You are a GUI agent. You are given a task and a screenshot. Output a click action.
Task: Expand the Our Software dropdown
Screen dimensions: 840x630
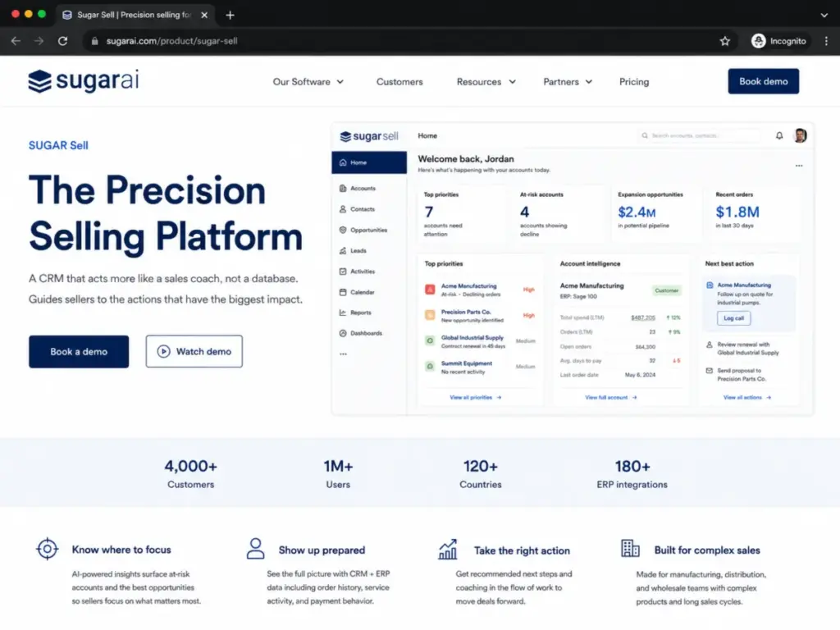click(x=308, y=82)
